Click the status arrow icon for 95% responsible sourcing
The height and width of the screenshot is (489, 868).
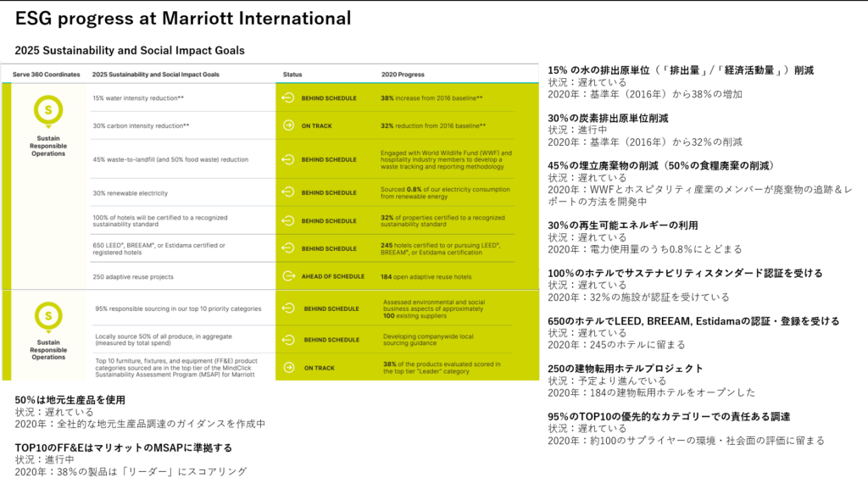click(x=288, y=308)
